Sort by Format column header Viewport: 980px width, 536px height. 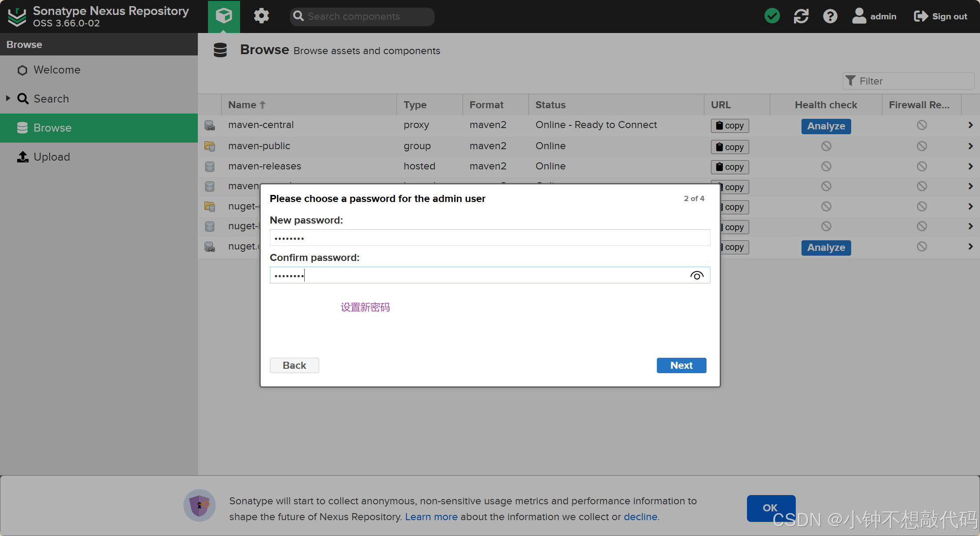[x=495, y=105]
